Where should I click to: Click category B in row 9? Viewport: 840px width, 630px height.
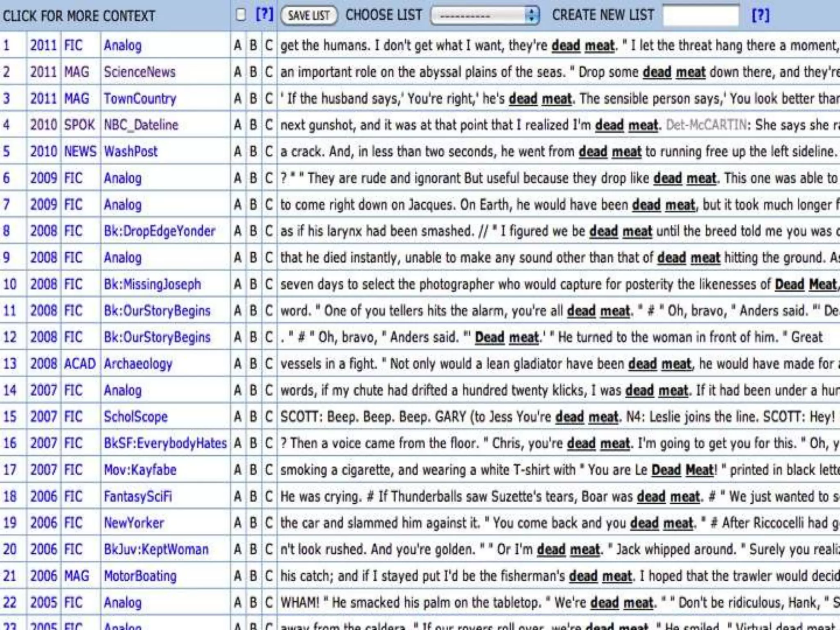pyautogui.click(x=253, y=258)
